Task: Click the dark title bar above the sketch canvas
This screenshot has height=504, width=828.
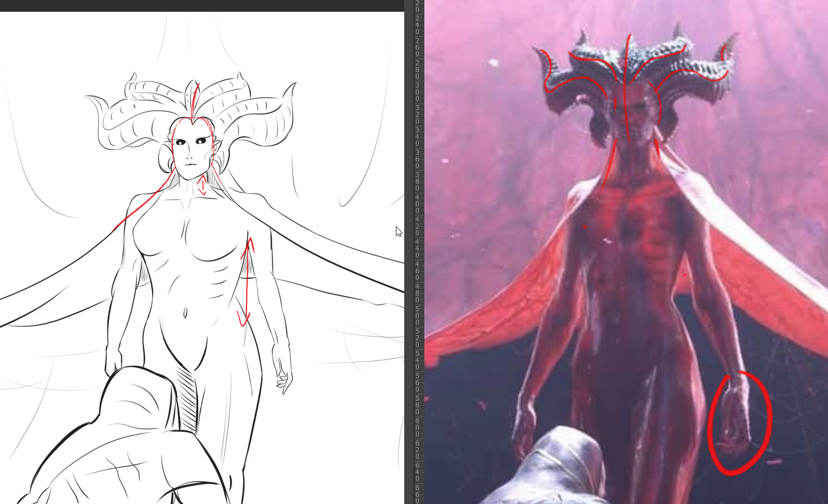Action: click(x=201, y=6)
